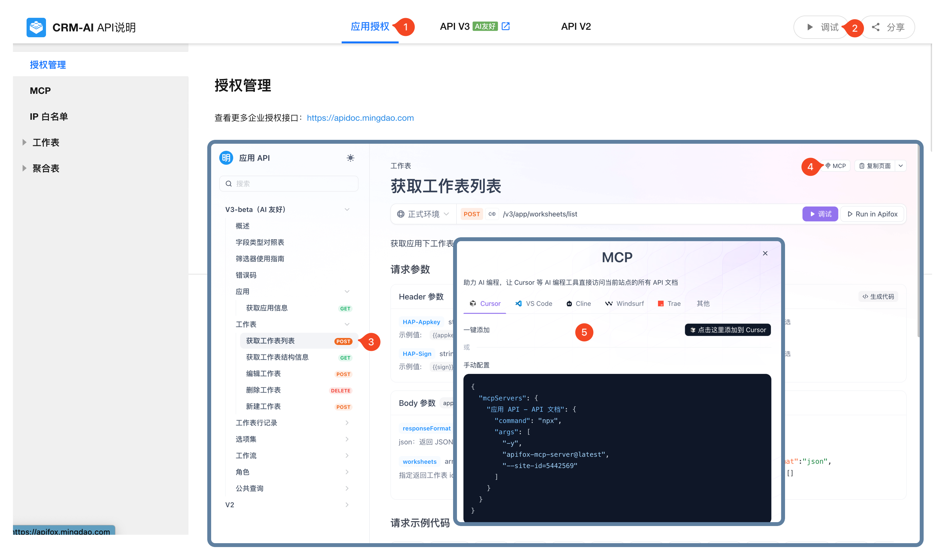Click Run in Apifox button
Viewport: 945px width, 560px height.
coord(872,214)
